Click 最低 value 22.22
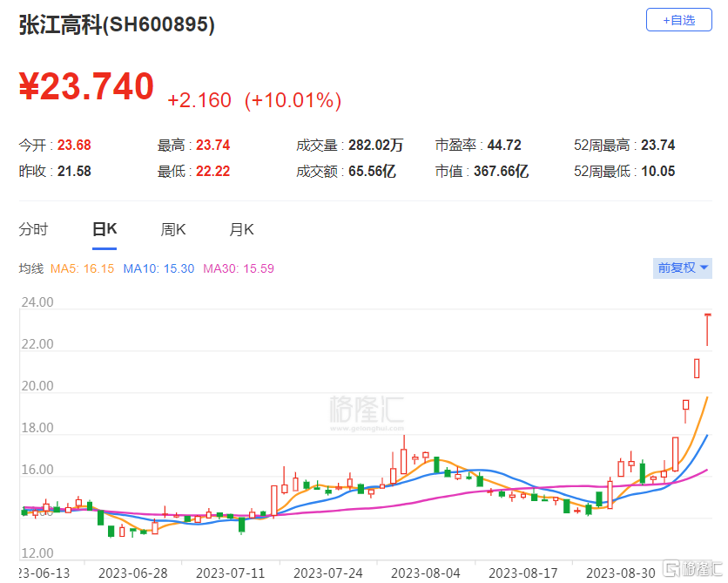The image size is (728, 583). 213,171
